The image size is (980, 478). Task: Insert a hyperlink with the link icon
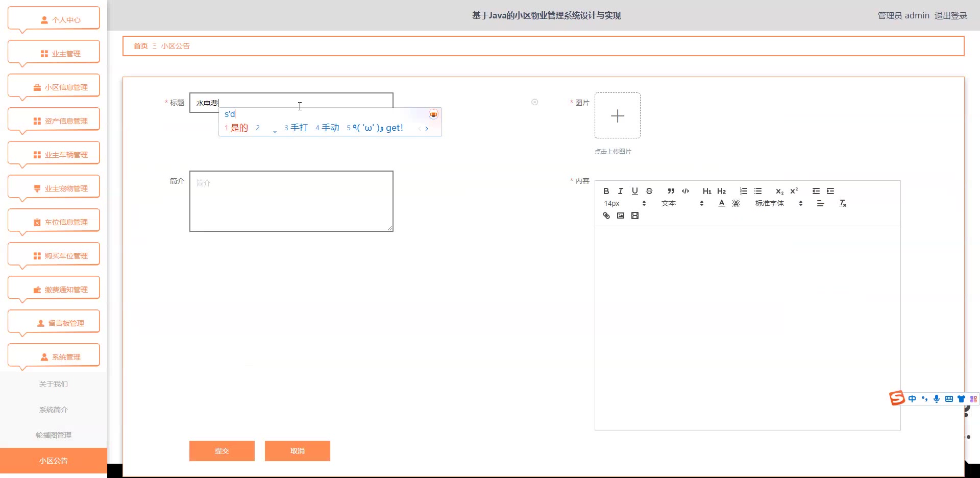[x=606, y=216]
